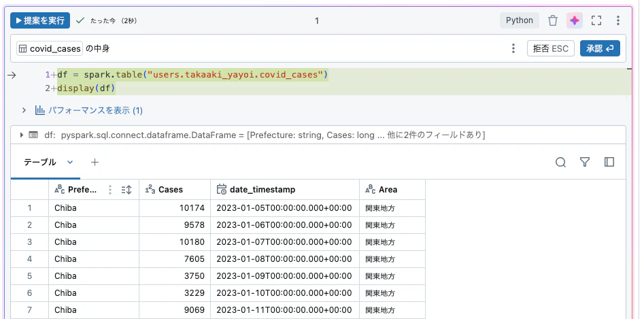Open Prefecture column options dots
The image size is (644, 319).
point(109,190)
